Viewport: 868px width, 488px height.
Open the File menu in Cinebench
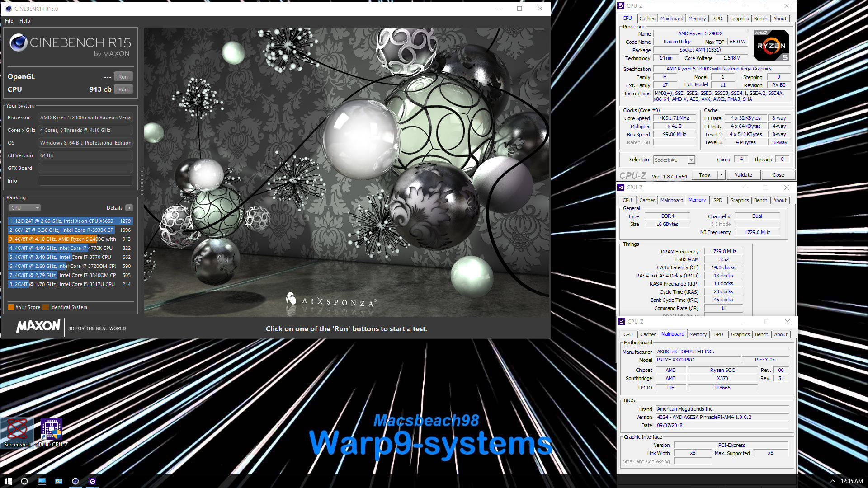9,21
